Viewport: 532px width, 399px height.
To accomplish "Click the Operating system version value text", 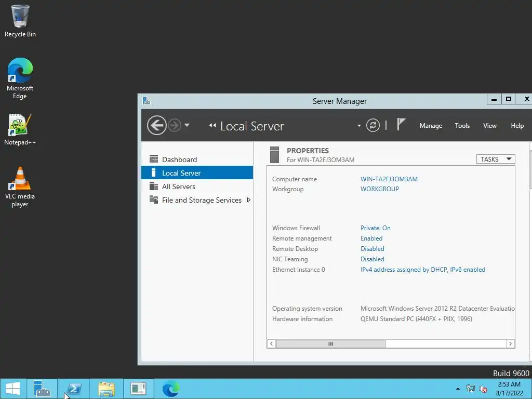I will 437,309.
